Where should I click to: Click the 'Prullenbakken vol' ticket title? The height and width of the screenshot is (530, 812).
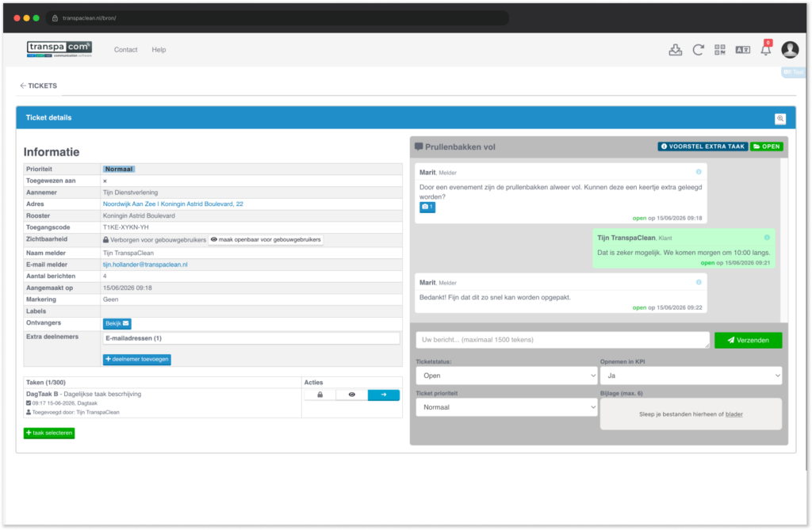[460, 147]
